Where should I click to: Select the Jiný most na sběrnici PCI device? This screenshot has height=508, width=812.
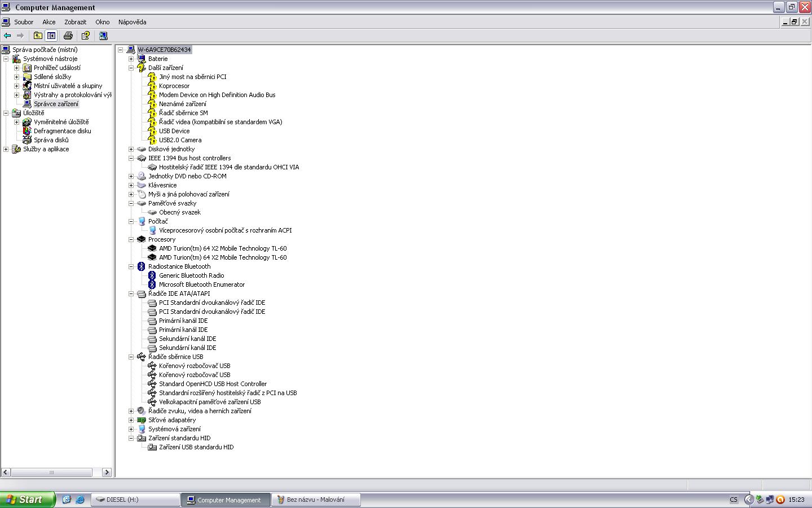[x=192, y=77]
